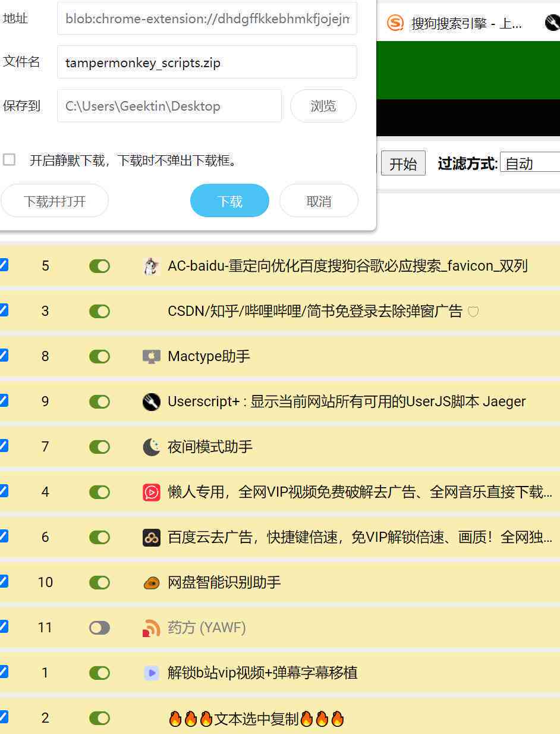Open the 过滤方式 自动 dropdown

click(x=530, y=163)
